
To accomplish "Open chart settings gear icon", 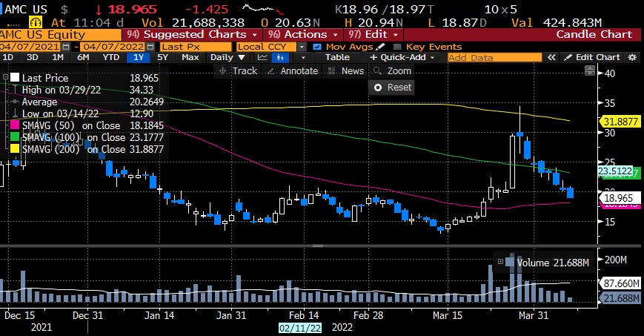I will (632, 58).
